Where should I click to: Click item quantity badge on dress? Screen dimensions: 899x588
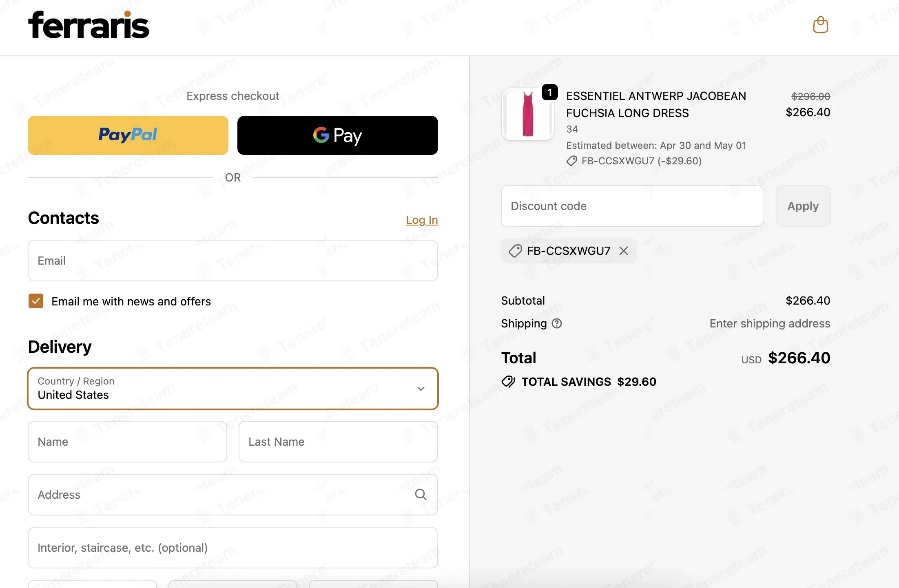tap(549, 93)
